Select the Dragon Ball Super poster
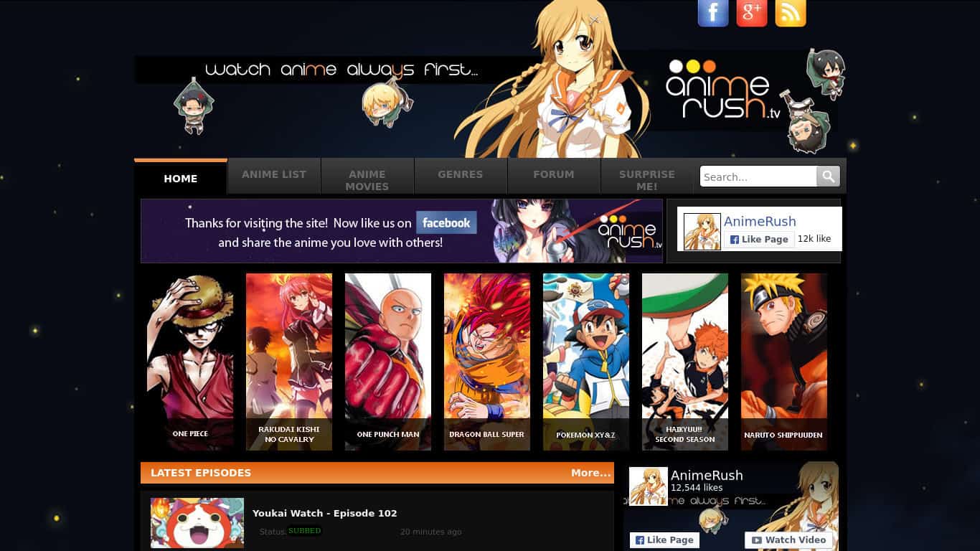The height and width of the screenshot is (551, 980). point(487,362)
